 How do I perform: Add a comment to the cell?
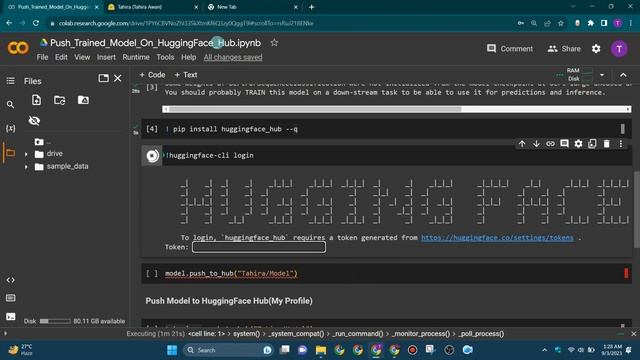pos(564,144)
